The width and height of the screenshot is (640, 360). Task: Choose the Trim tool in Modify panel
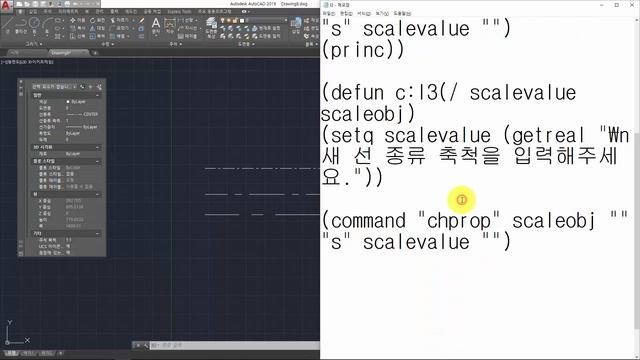click(120, 20)
